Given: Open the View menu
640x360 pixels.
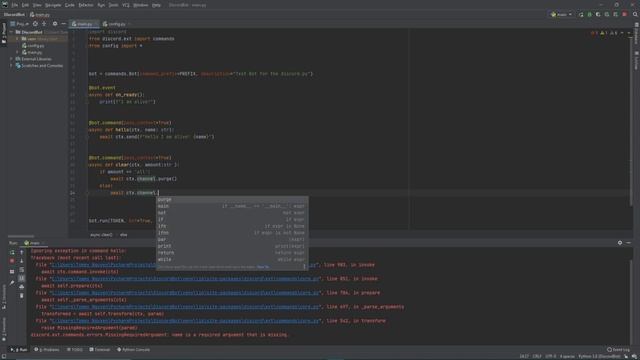Looking at the screenshot, I should [37, 5].
